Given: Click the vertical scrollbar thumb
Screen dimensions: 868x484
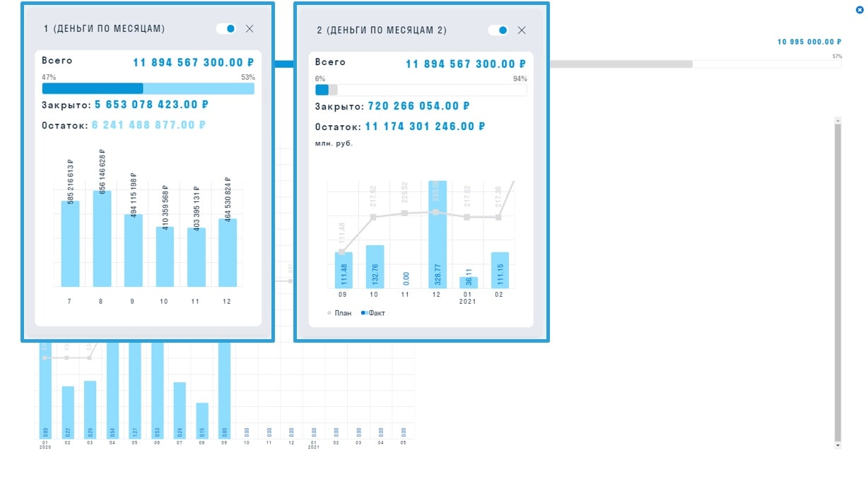Looking at the screenshot, I should pyautogui.click(x=838, y=283).
